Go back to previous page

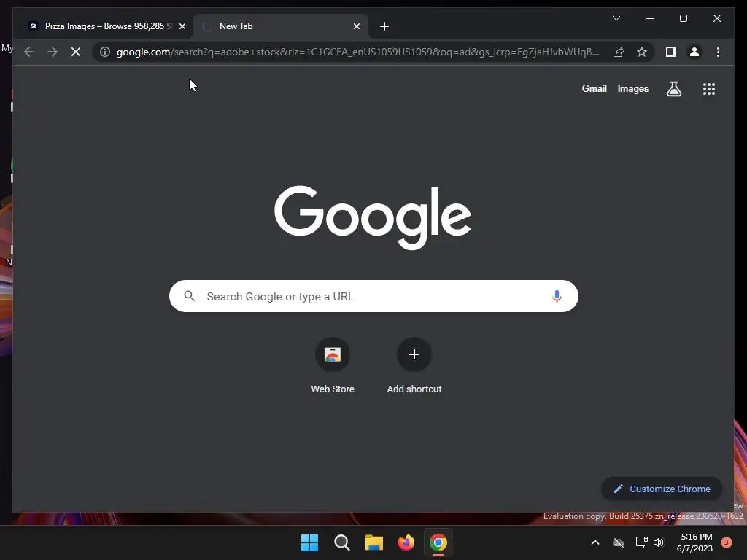(x=29, y=52)
